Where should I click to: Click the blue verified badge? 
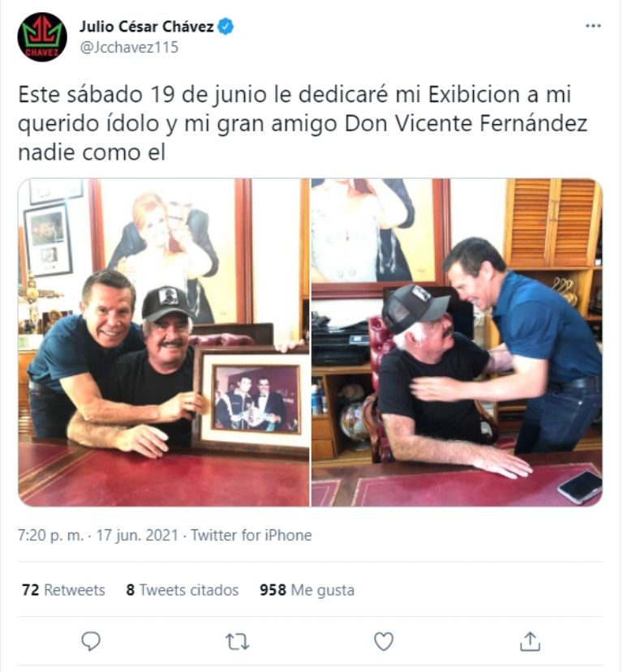pos(226,27)
